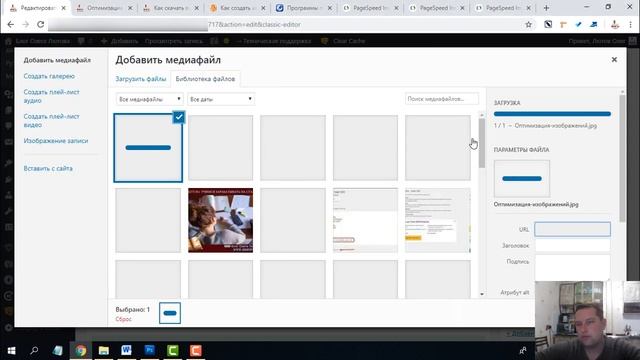
Task: Go back in browser history
Action: 11,24
